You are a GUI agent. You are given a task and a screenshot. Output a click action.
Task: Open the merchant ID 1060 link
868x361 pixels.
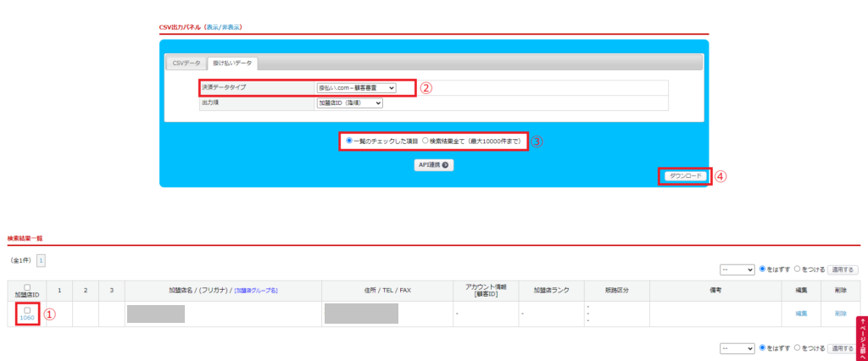click(x=26, y=318)
